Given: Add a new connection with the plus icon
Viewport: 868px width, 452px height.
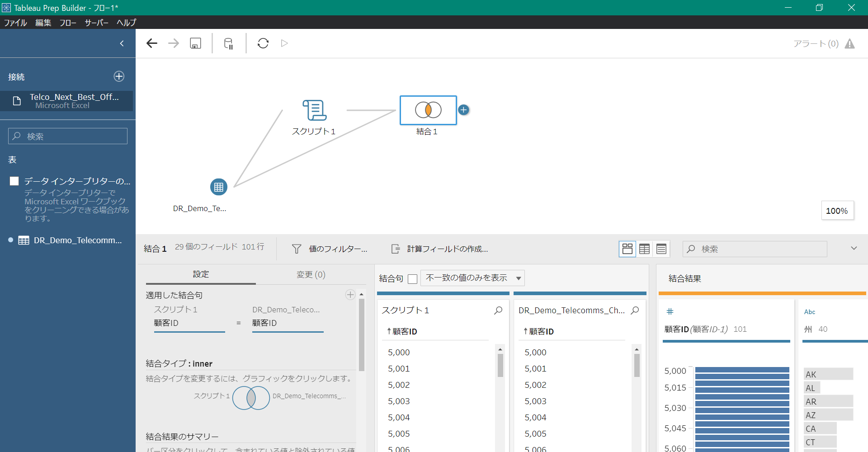Looking at the screenshot, I should tap(119, 76).
